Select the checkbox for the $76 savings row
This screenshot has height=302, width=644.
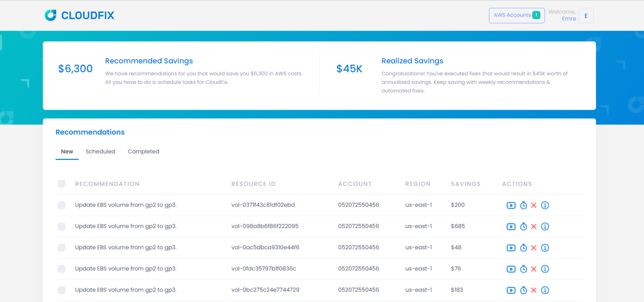[62, 269]
